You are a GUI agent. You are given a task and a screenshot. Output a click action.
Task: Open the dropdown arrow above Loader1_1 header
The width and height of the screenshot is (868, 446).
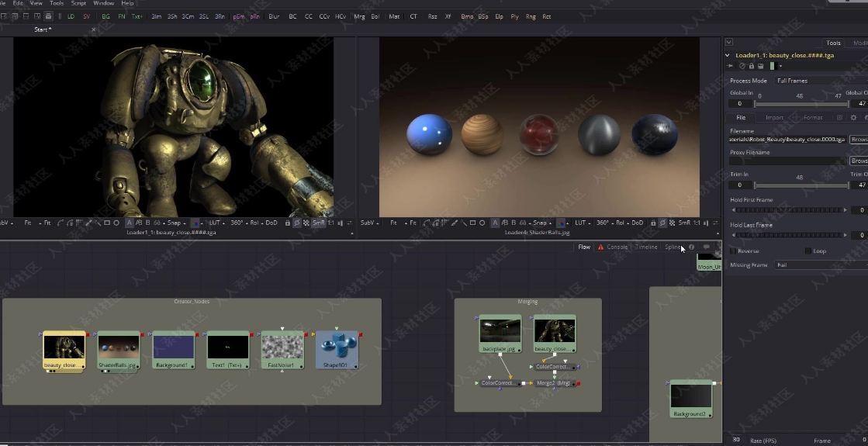click(x=729, y=42)
